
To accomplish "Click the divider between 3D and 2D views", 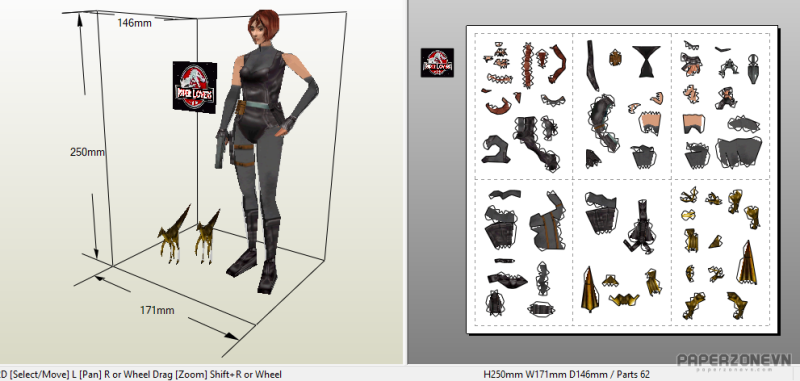I will (407, 182).
